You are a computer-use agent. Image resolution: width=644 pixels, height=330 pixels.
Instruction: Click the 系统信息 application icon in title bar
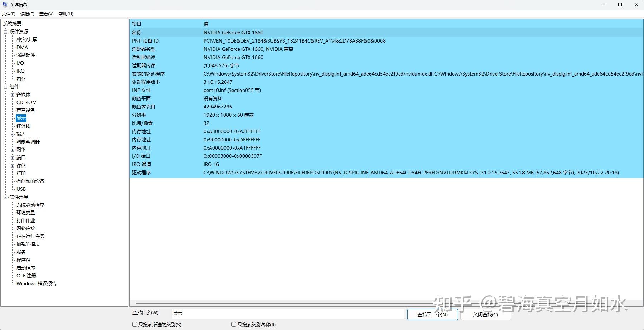tap(4, 4)
